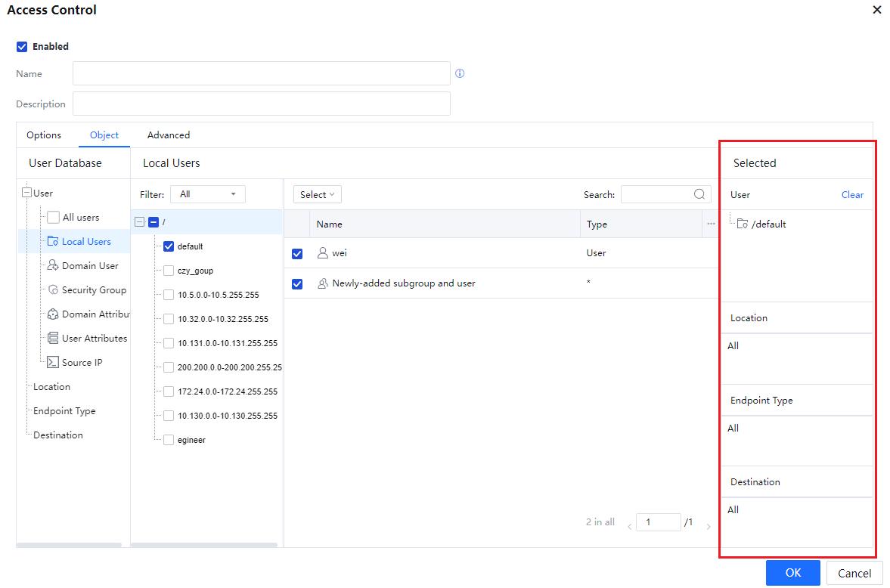Click the Source IP terminal icon
This screenshot has height=588, width=890.
[53, 363]
